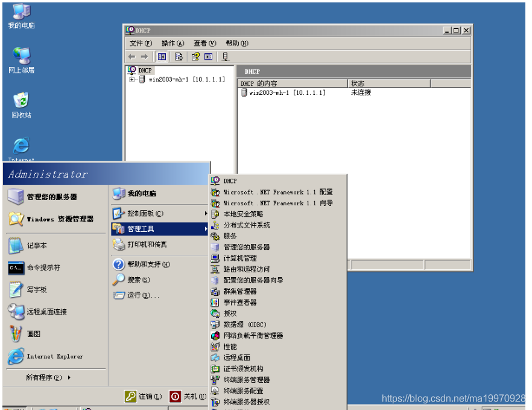532x410 pixels.
Task: Click the Back arrow in DHCP toolbar
Action: [132, 56]
